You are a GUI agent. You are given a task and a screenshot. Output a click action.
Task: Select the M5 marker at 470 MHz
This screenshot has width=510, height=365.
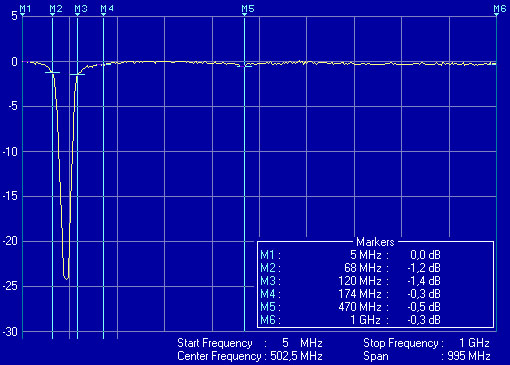tap(248, 9)
